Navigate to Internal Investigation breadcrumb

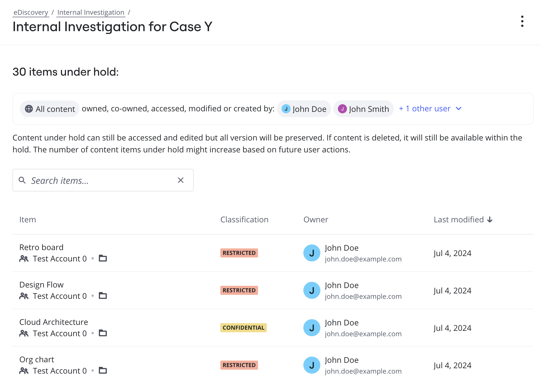[91, 12]
